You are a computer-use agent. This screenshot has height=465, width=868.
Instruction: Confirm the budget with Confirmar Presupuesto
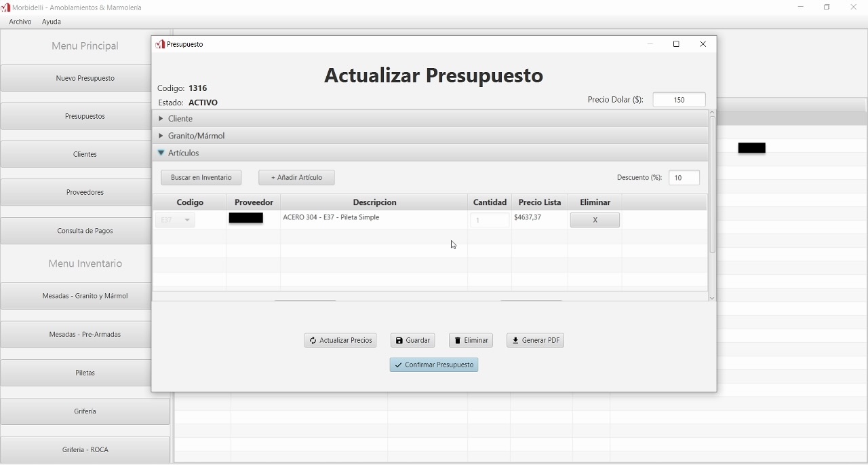point(434,365)
